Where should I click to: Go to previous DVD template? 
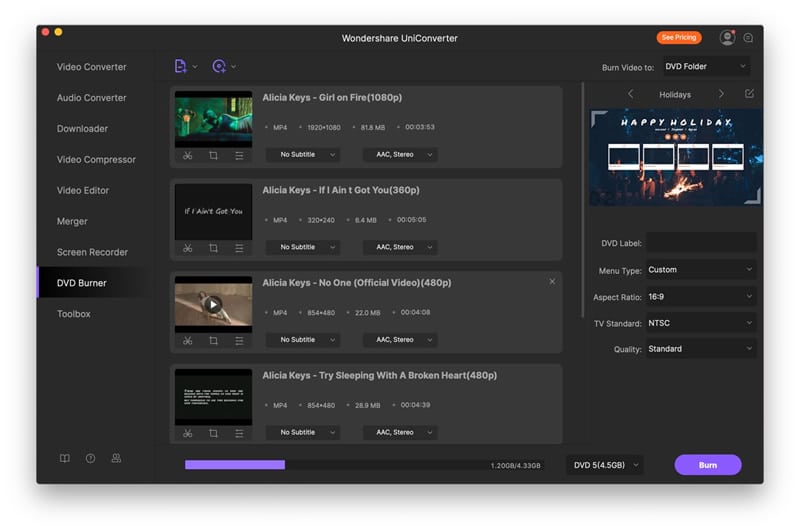point(631,94)
